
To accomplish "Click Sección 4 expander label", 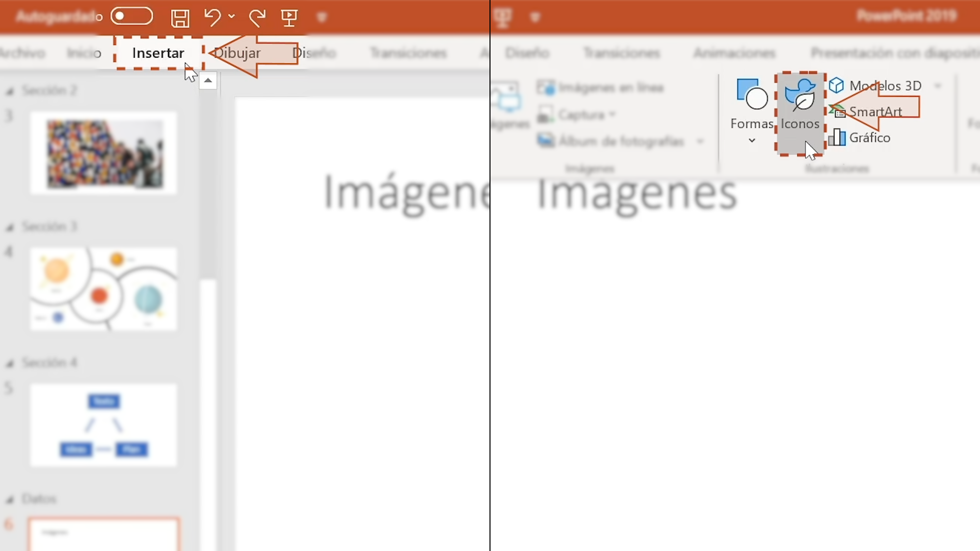I will pyautogui.click(x=50, y=362).
